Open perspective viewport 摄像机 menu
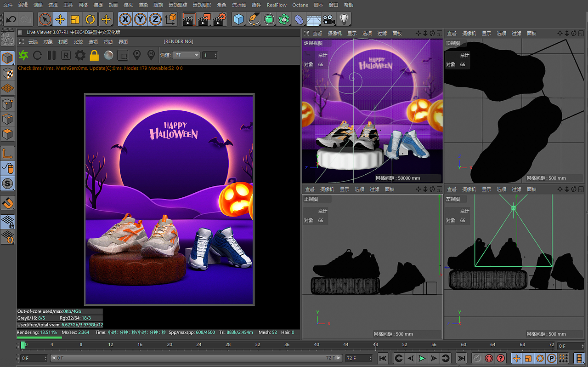Image resolution: width=588 pixels, height=367 pixels. (334, 34)
